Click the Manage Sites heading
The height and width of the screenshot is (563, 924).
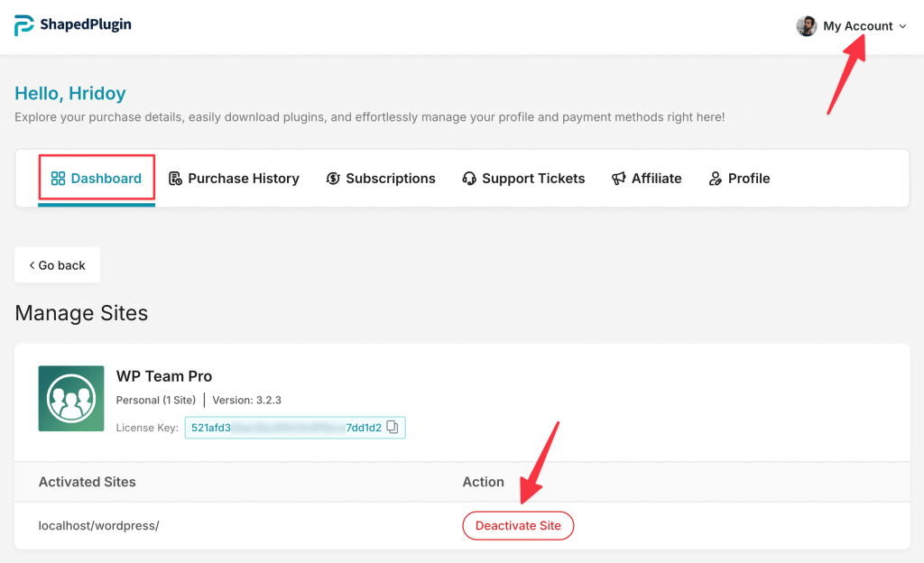coord(81,313)
